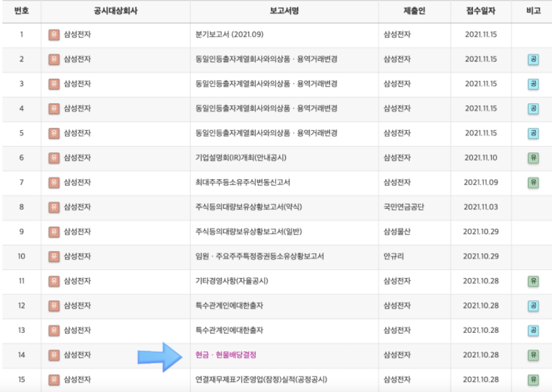Image resolution: width=552 pixels, height=392 pixels.
Task: Click the 유 market badge in row 13
Action: click(x=54, y=330)
